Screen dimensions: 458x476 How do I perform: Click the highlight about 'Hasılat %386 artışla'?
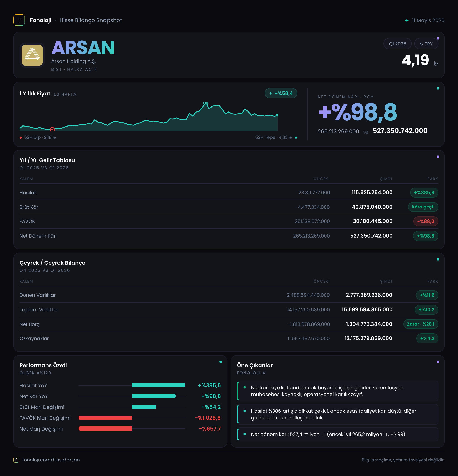tap(337, 414)
